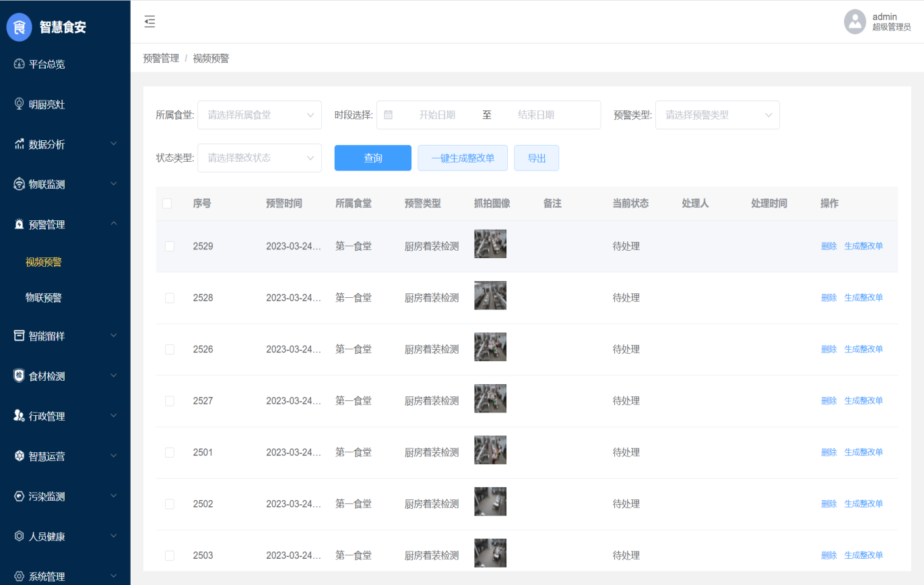Click the admin user avatar icon

pos(855,22)
